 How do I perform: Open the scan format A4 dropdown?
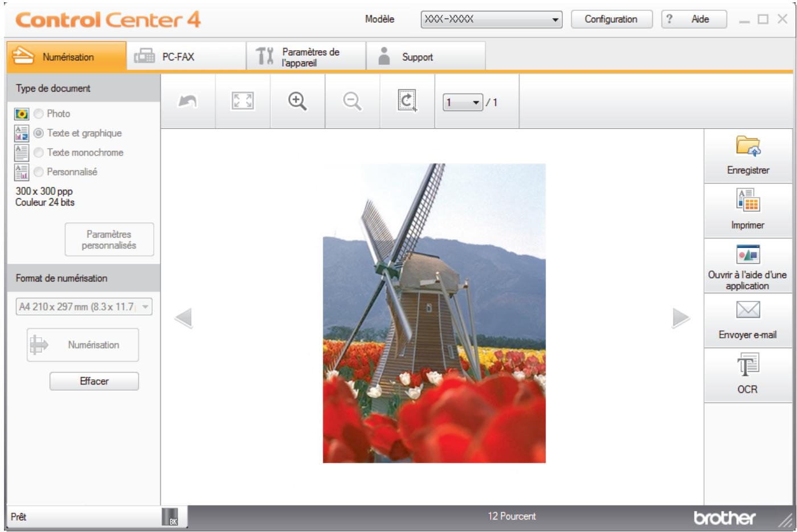tap(84, 306)
